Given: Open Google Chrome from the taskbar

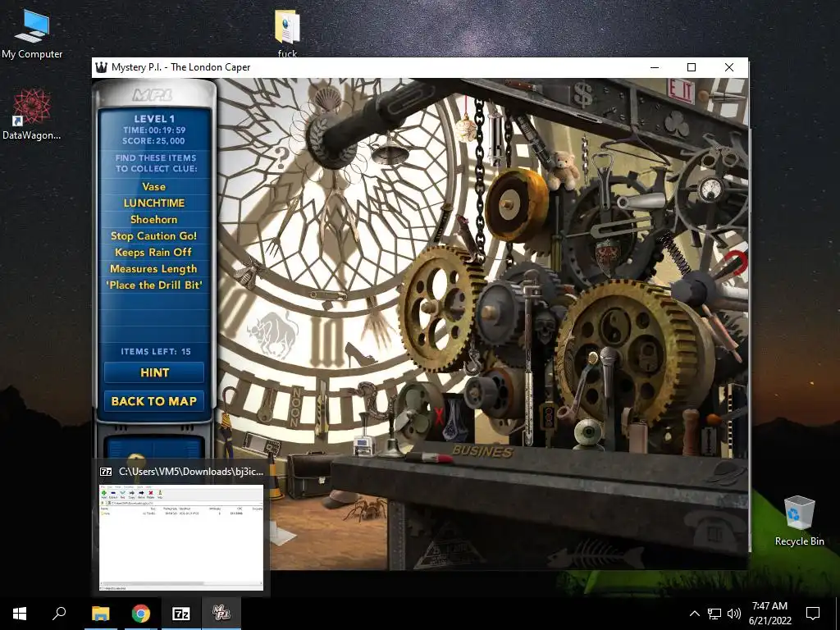Looking at the screenshot, I should pos(141,614).
